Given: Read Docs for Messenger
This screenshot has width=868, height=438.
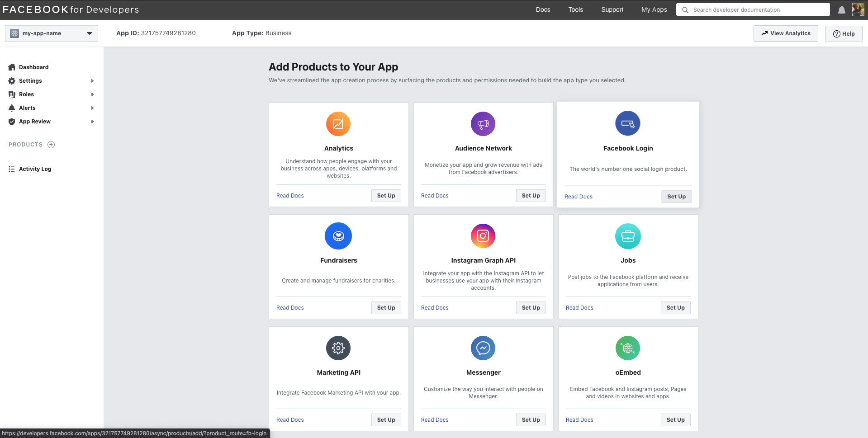Looking at the screenshot, I should (x=435, y=420).
